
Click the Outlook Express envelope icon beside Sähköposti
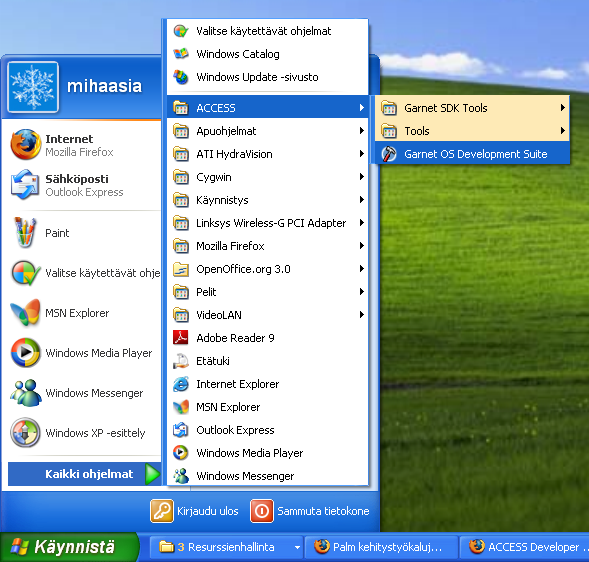click(x=26, y=184)
